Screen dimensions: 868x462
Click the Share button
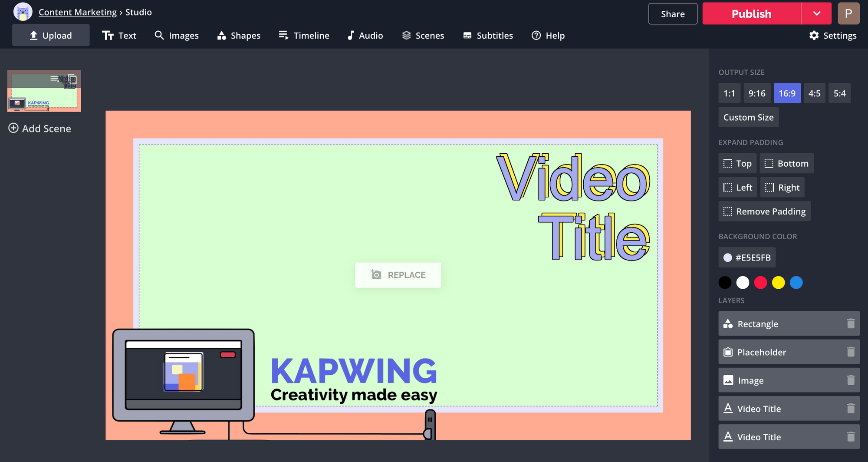(673, 14)
